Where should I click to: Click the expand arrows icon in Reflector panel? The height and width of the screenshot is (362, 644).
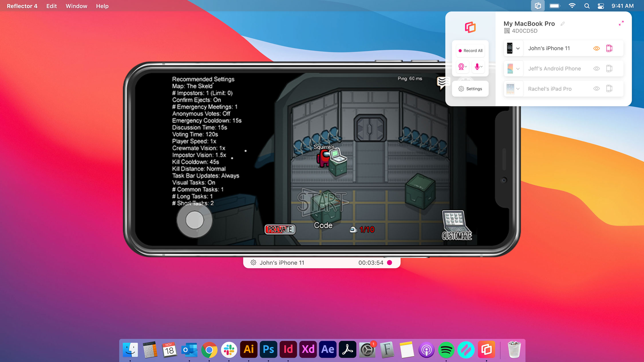click(621, 23)
